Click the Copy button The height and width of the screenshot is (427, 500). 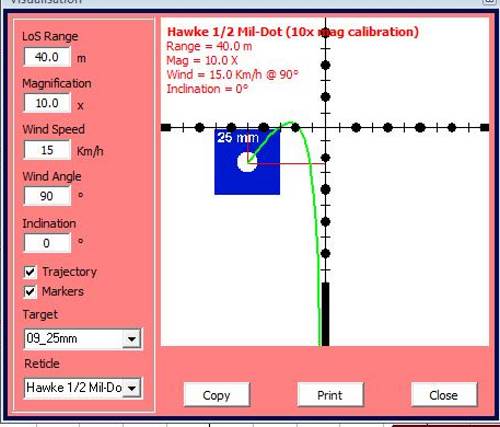click(x=217, y=395)
